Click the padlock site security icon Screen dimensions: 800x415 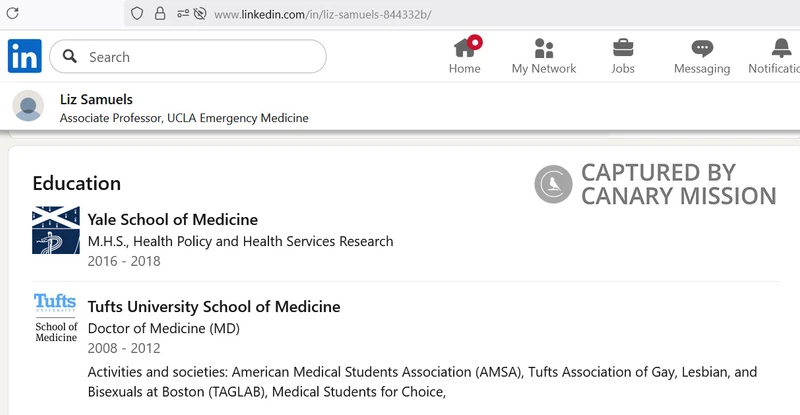[160, 14]
